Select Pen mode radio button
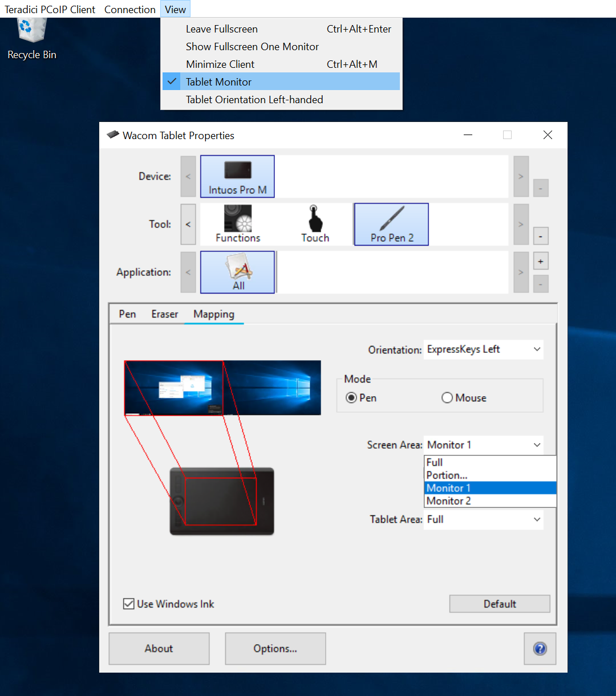 (351, 398)
